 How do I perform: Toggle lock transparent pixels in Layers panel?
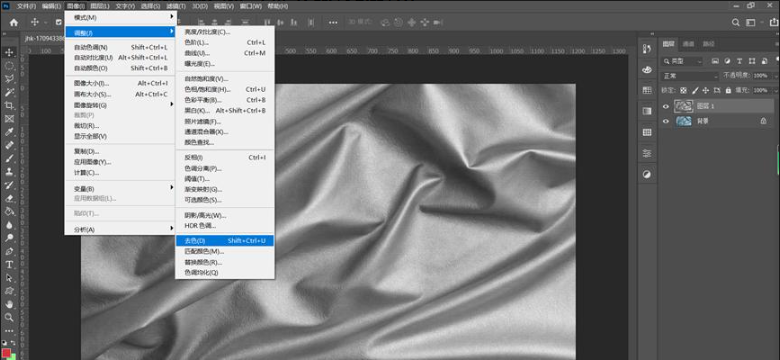(683, 90)
